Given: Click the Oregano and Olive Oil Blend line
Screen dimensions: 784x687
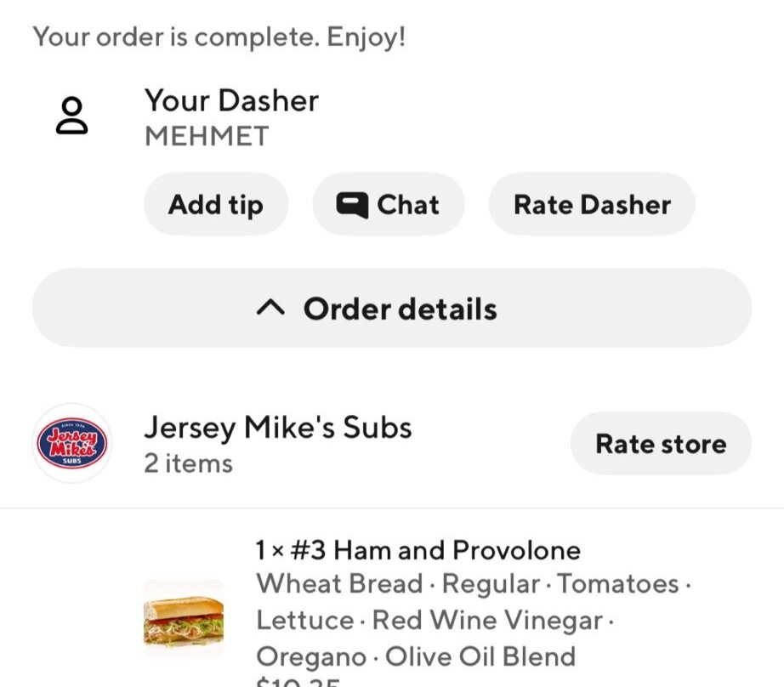Looking at the screenshot, I should point(416,656).
